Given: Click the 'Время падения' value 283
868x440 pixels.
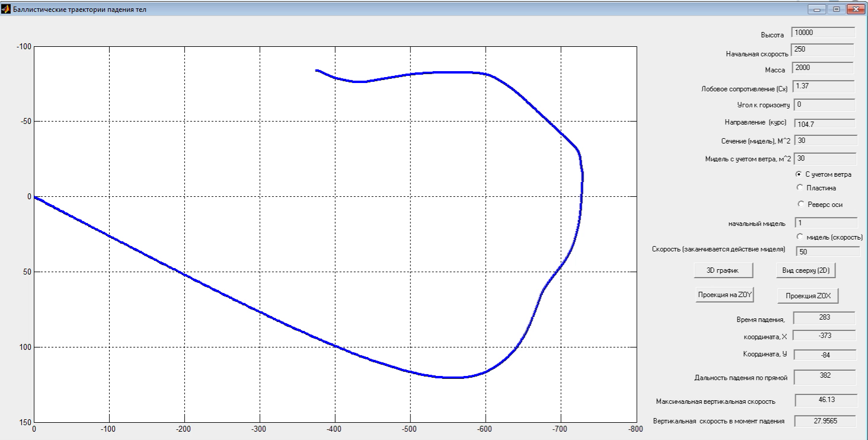Looking at the screenshot, I should [824, 318].
